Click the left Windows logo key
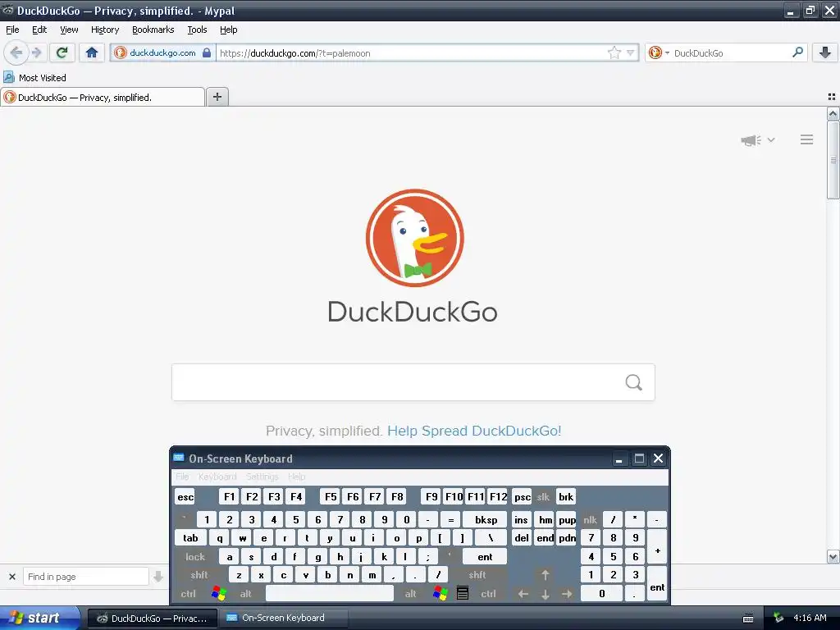Image resolution: width=840 pixels, height=630 pixels. coord(218,594)
